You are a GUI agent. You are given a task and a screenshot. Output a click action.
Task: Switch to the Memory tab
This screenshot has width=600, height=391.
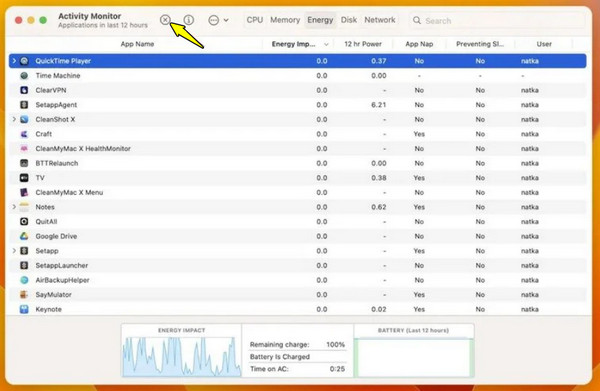point(285,20)
